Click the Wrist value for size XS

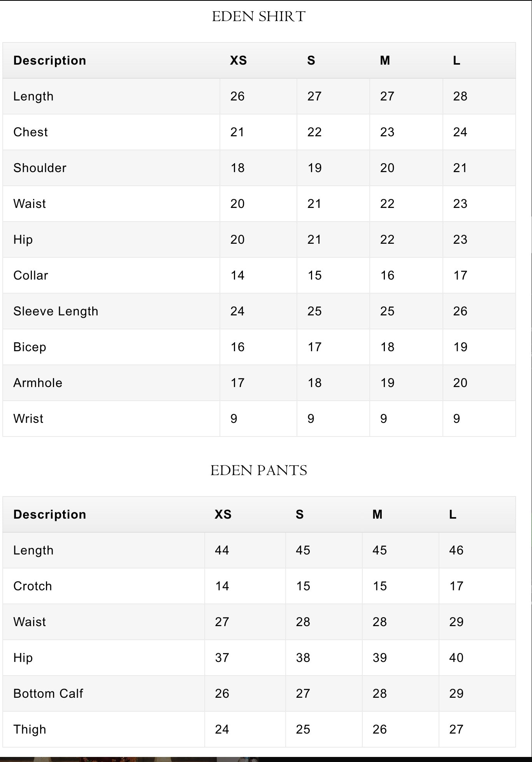(234, 419)
